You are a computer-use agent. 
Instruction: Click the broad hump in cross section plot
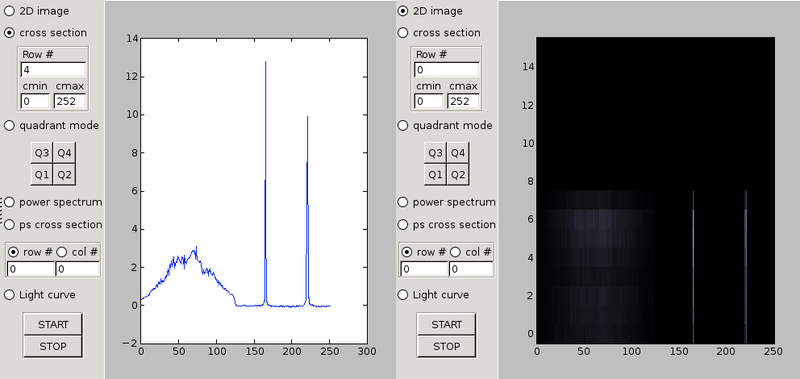pyautogui.click(x=189, y=275)
